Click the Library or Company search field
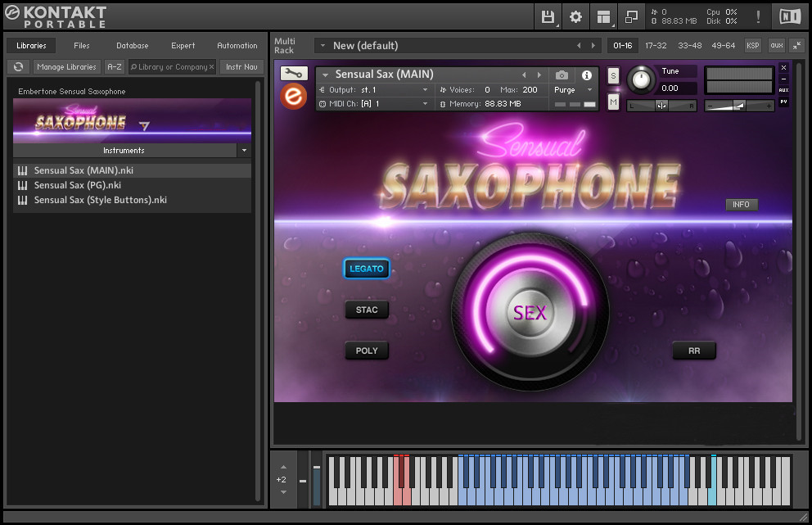 pyautogui.click(x=170, y=67)
